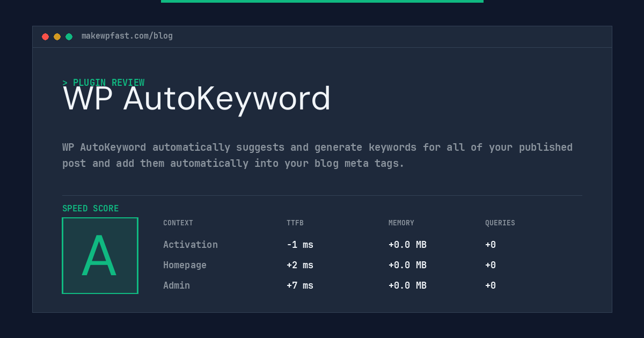Click the green maximize dot
Screen dimensions: 644x338
coord(69,36)
